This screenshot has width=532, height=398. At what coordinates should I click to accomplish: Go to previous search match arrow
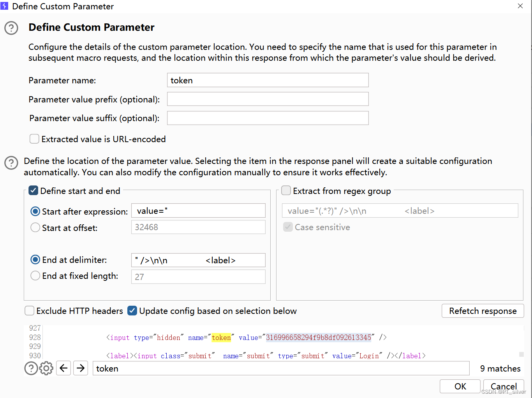coord(63,368)
